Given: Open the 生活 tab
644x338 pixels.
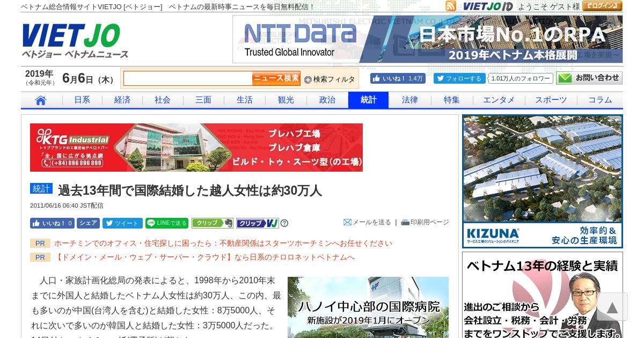Looking at the screenshot, I should click(245, 100).
